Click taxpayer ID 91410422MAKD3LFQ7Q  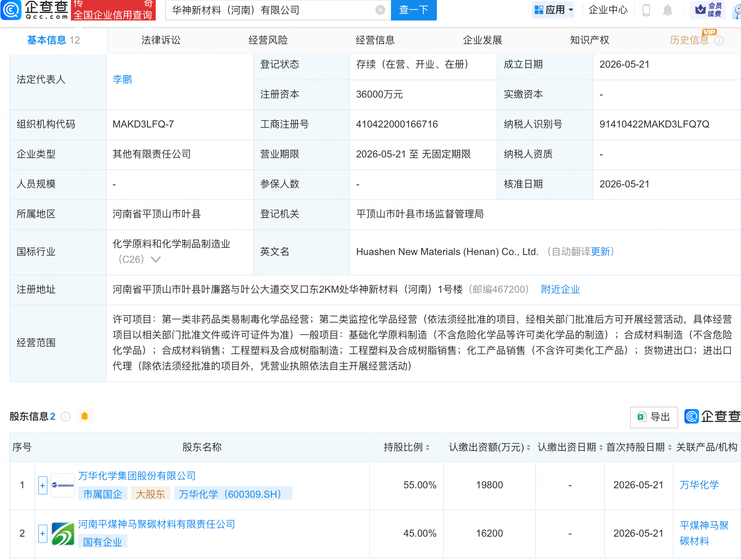point(654,124)
